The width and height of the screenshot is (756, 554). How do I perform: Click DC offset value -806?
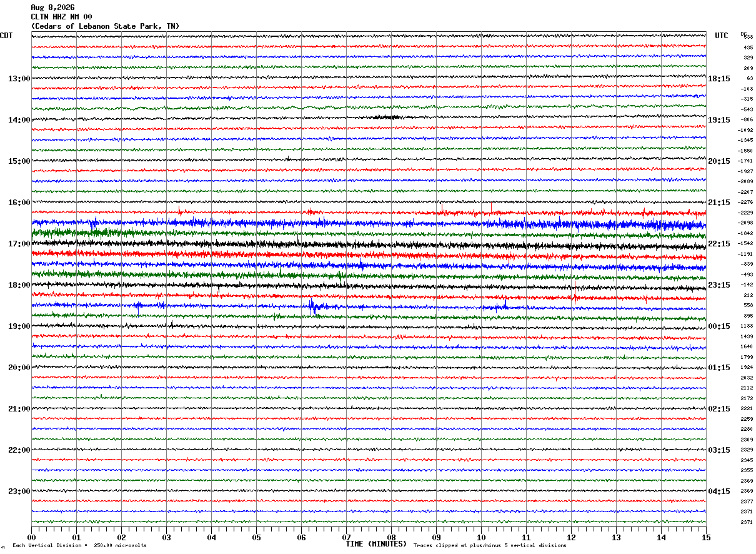point(746,119)
